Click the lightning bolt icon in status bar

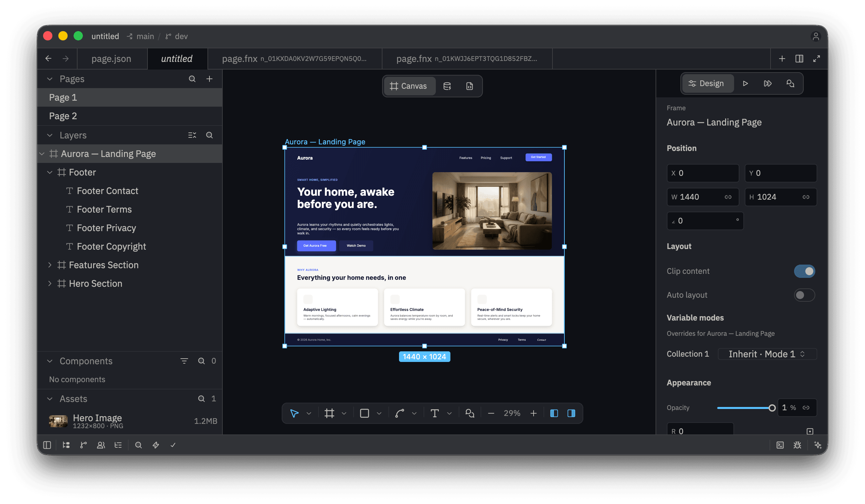tap(155, 445)
